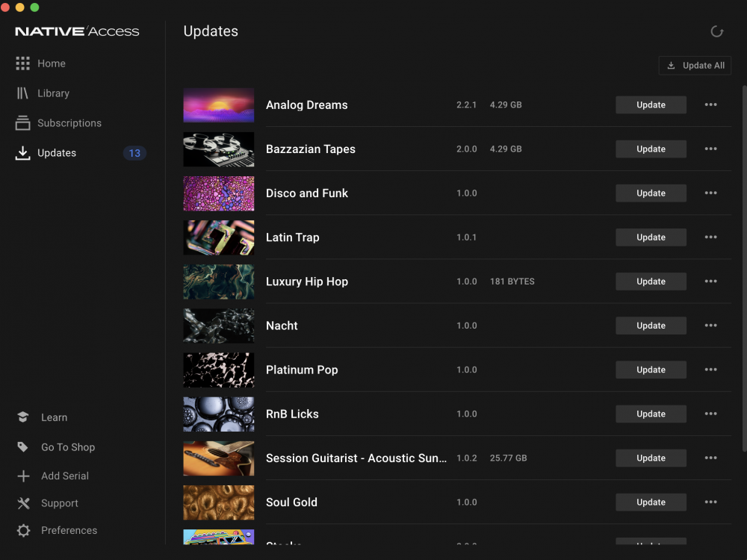Open more options for RnB Licks

click(711, 414)
